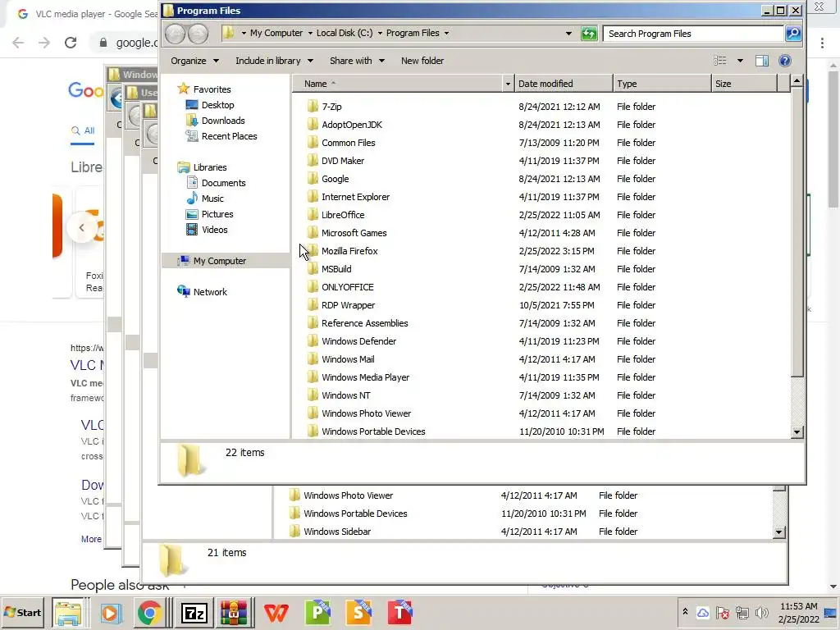Screen dimensions: 840x630
Task: Click the Back navigation arrow in Program Files window
Action: (x=175, y=34)
